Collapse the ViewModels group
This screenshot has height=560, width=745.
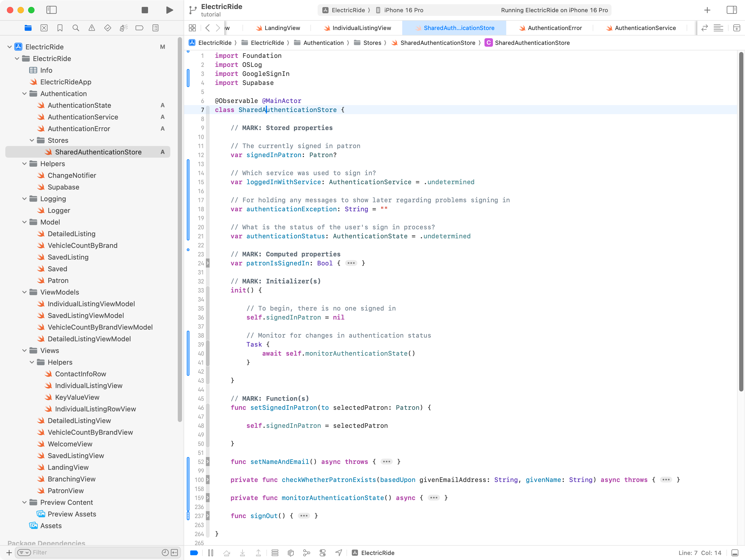tap(25, 292)
